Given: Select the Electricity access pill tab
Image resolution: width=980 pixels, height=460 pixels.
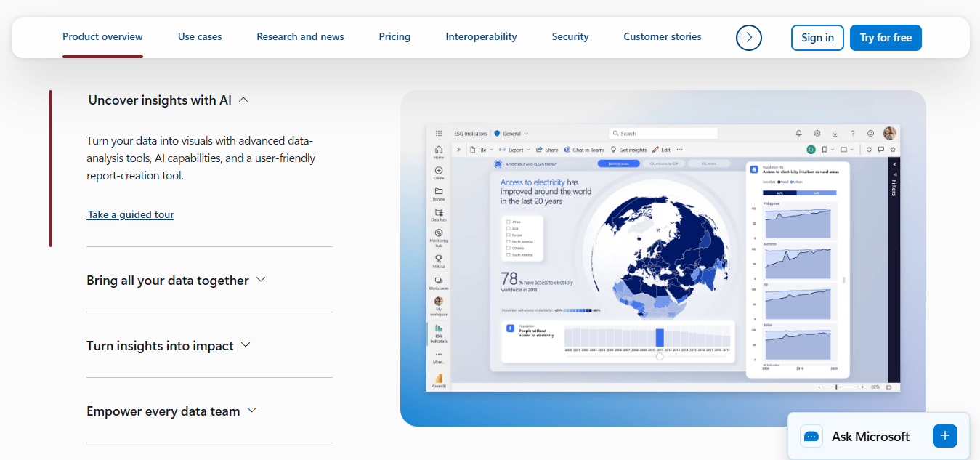Looking at the screenshot, I should [x=618, y=164].
